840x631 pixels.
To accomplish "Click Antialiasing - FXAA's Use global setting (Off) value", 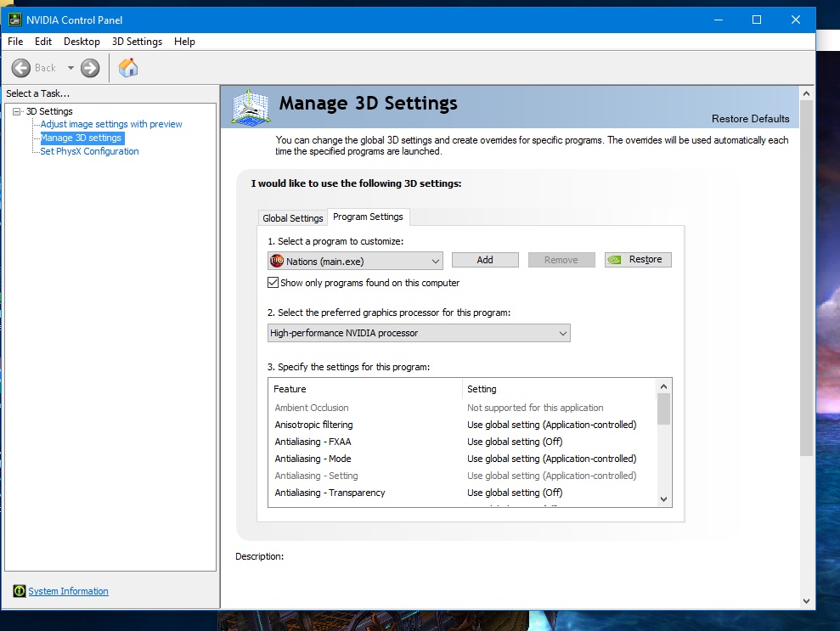I will [x=515, y=442].
